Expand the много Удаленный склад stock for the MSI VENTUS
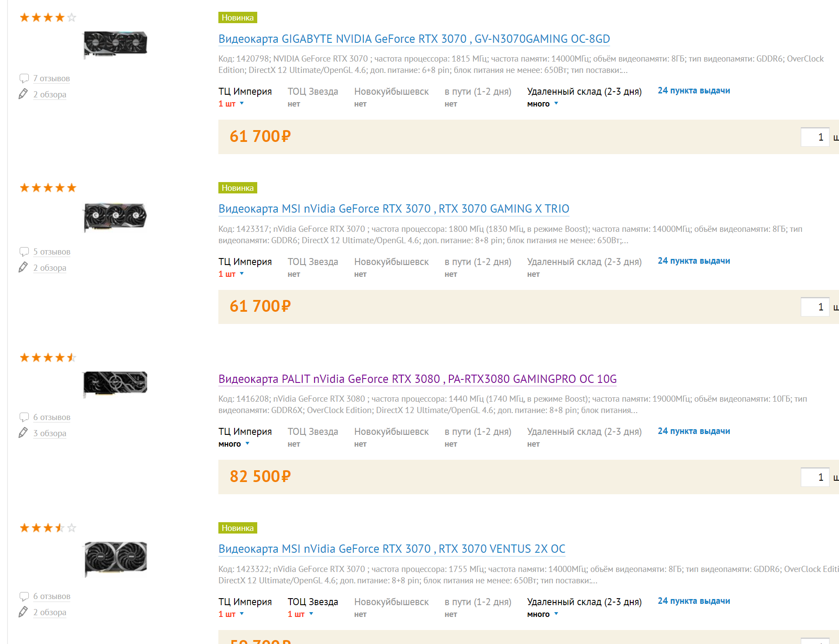This screenshot has width=839, height=644. point(542,614)
